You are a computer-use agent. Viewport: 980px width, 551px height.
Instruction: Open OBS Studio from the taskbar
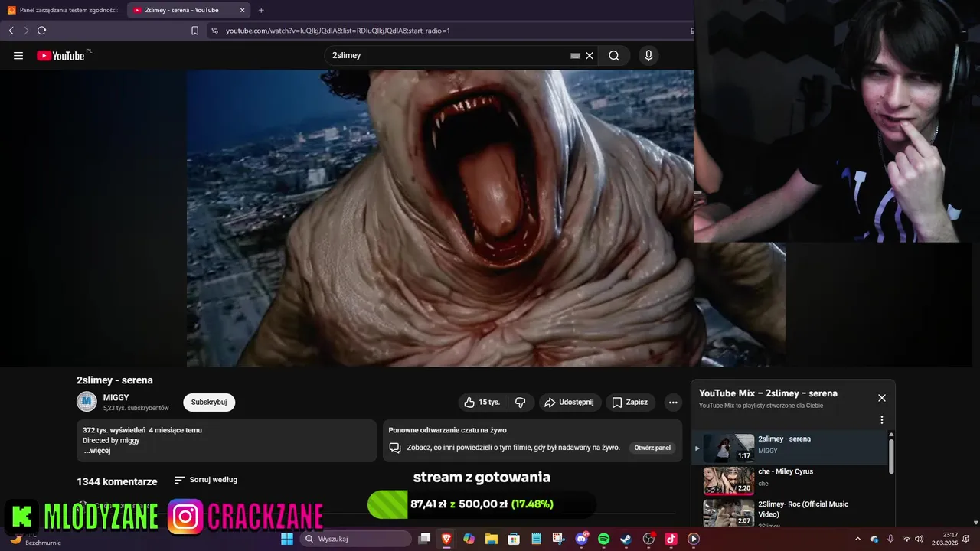(x=648, y=539)
